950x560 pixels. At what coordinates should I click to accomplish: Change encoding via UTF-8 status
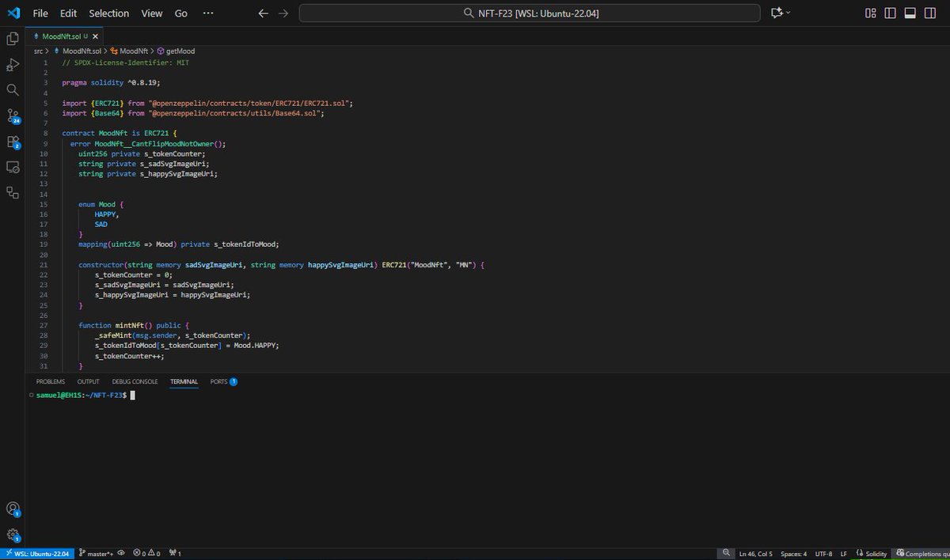click(823, 554)
